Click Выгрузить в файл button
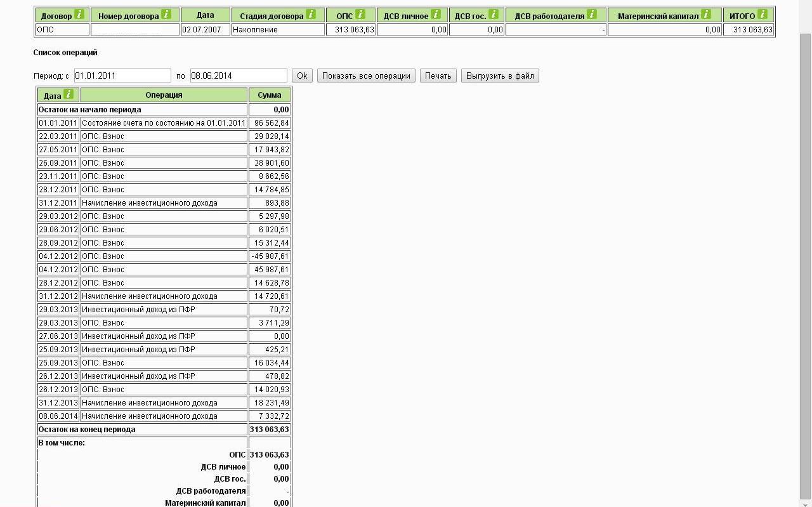The height and width of the screenshot is (507, 812). coord(500,76)
